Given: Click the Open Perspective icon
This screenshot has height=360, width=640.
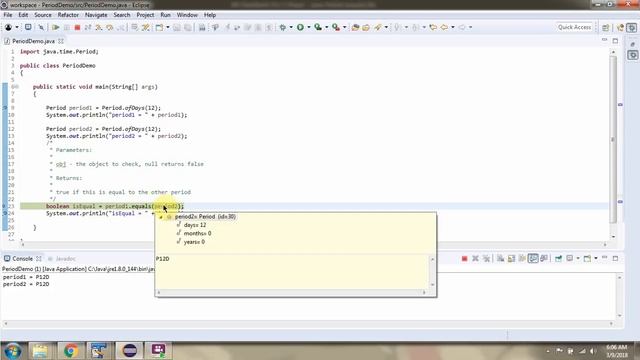Looking at the screenshot, I should 606,27.
